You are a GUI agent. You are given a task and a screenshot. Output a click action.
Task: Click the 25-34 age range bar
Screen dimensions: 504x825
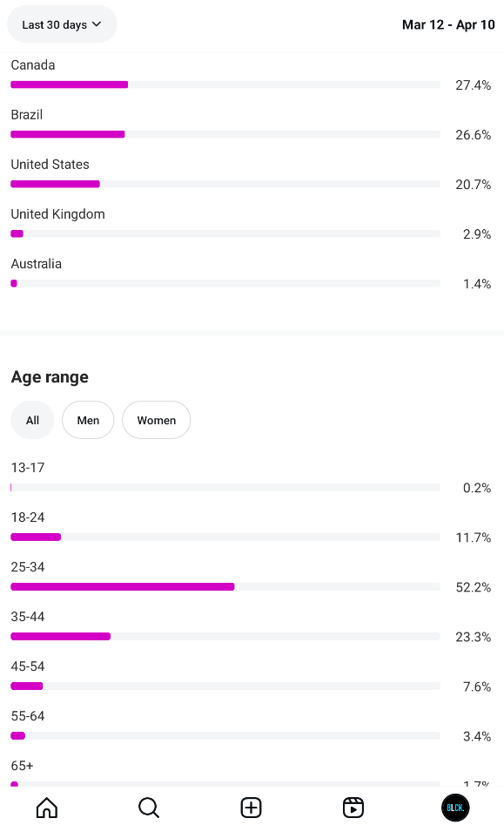pos(225,586)
